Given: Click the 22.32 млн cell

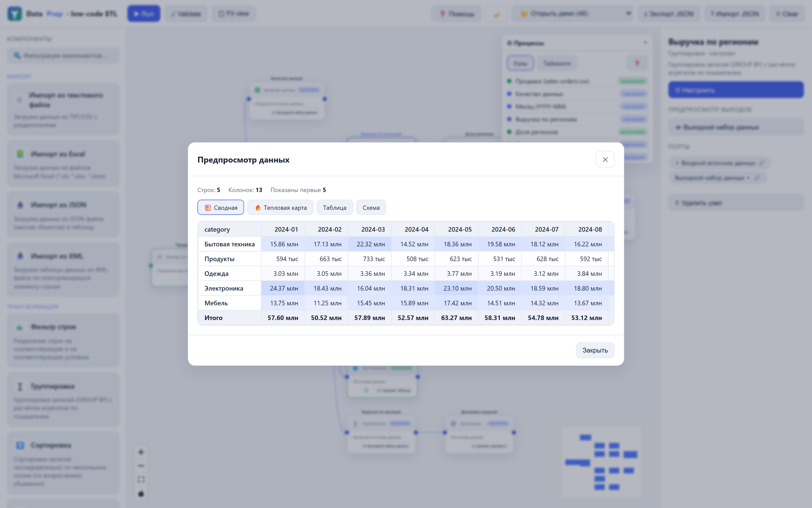Looking at the screenshot, I should pyautogui.click(x=370, y=244).
